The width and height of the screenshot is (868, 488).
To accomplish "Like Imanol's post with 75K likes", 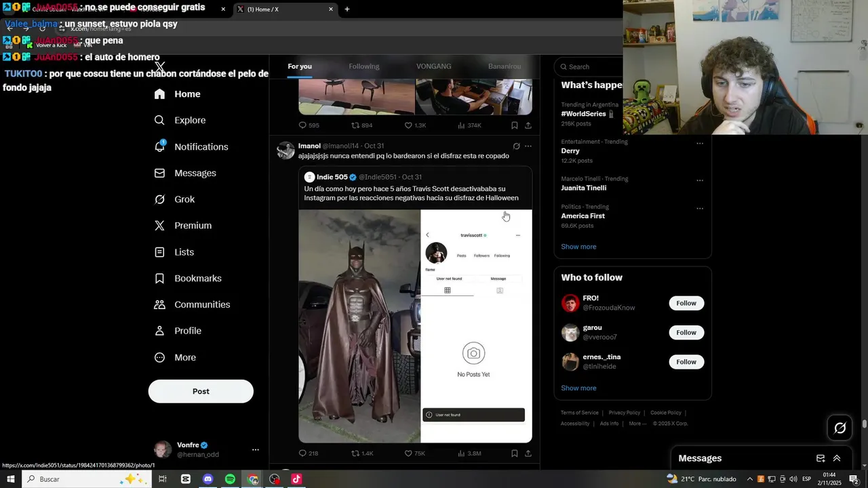I will (x=415, y=453).
